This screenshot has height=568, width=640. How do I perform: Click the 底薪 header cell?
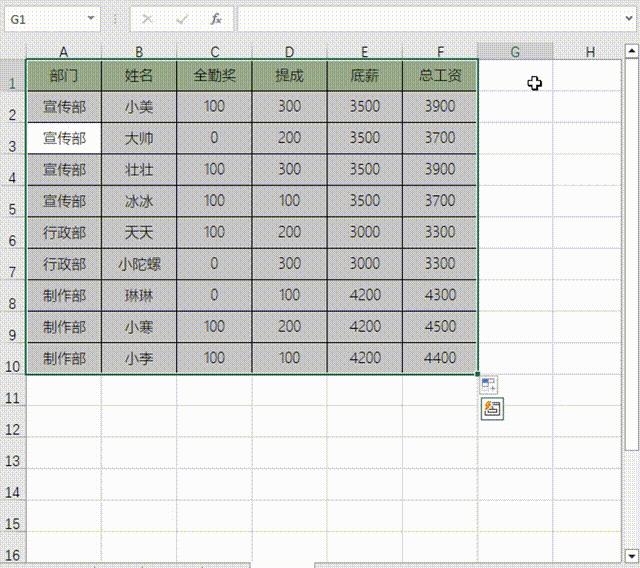[x=364, y=75]
